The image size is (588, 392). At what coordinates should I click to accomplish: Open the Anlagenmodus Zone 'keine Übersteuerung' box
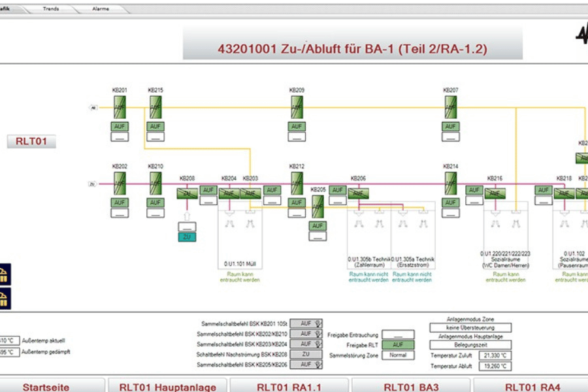(470, 328)
